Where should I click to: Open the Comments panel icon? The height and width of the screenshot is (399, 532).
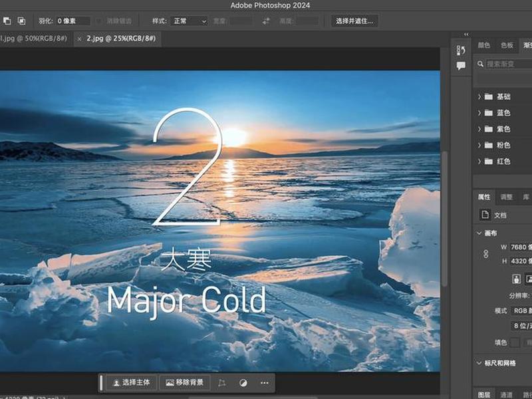[461, 65]
